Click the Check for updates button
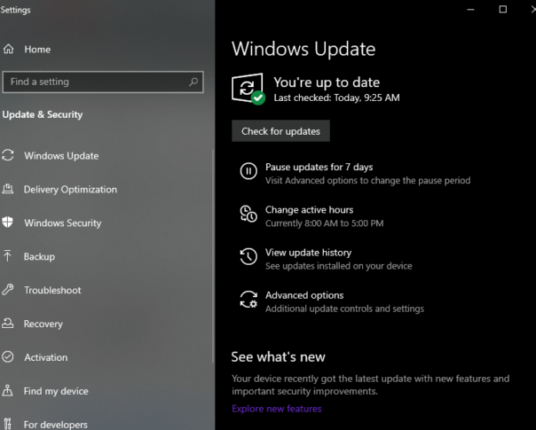 [281, 131]
